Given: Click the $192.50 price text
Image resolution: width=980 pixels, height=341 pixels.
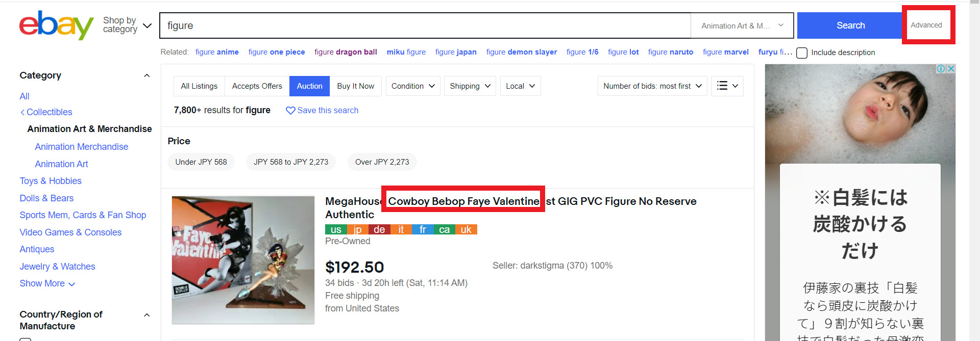Looking at the screenshot, I should [355, 267].
